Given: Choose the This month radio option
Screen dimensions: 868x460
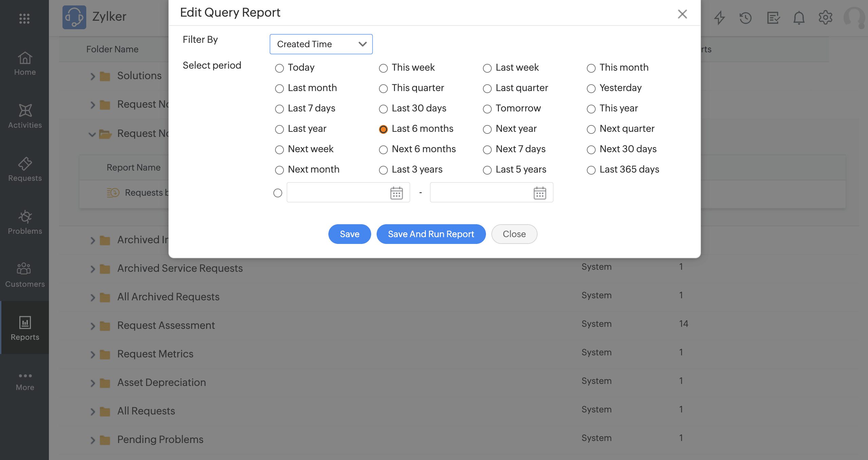Looking at the screenshot, I should pos(591,68).
